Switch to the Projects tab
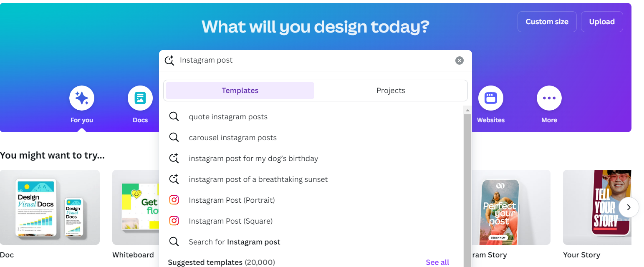 click(x=391, y=91)
